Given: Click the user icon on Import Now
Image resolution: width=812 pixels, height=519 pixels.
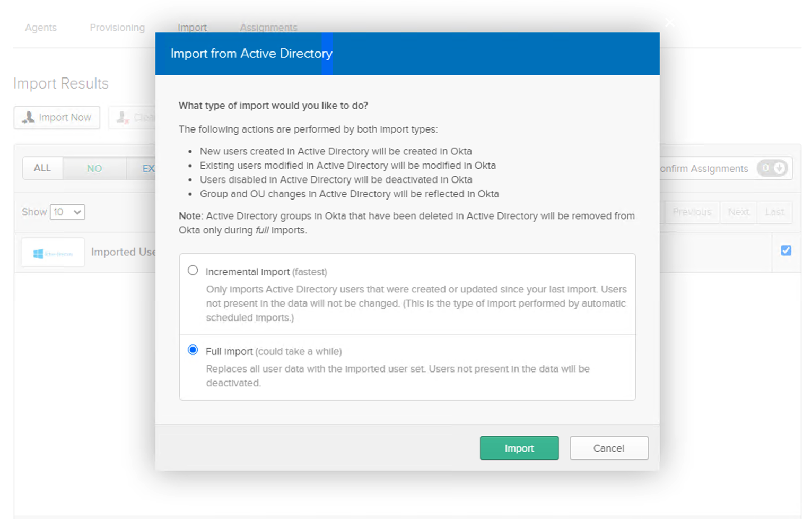Looking at the screenshot, I should coord(28,117).
